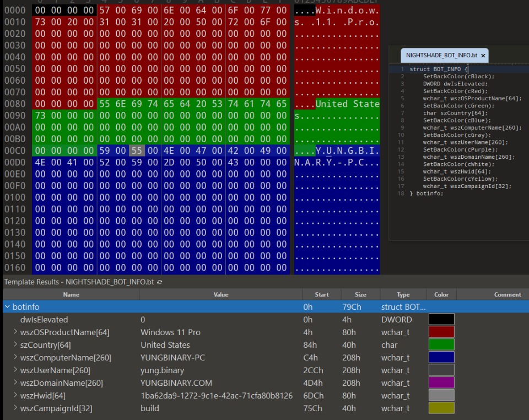Viewport: 529px width, 420px height.
Task: Select the value 'Windows 11 Pro'
Action: pyautogui.click(x=171, y=332)
